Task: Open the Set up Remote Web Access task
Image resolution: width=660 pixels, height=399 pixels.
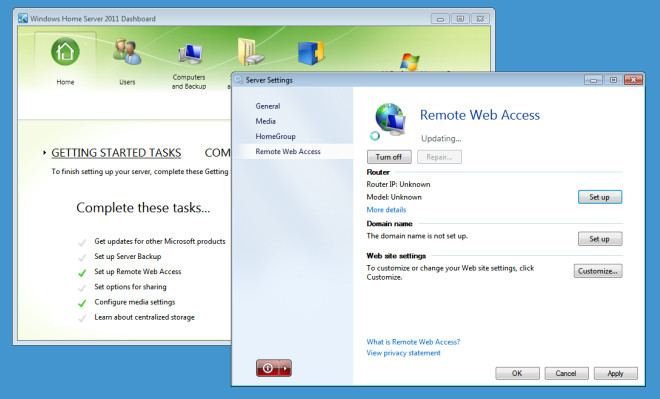Action: pos(138,271)
